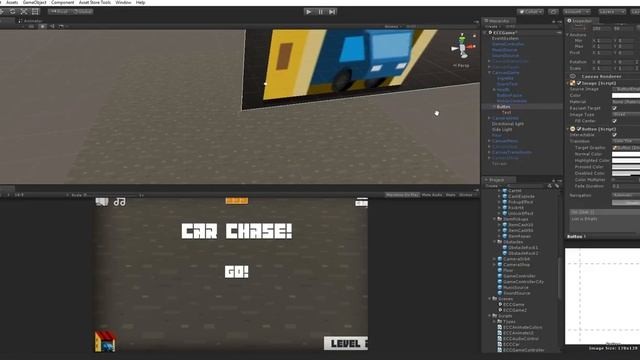This screenshot has height=360, width=640.
Task: Open the Collab dropdown
Action: (531, 12)
